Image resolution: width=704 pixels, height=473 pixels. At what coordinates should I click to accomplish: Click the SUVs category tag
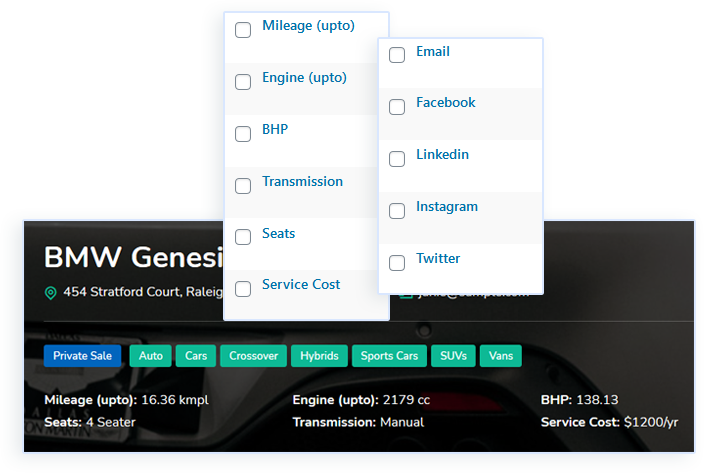point(453,356)
